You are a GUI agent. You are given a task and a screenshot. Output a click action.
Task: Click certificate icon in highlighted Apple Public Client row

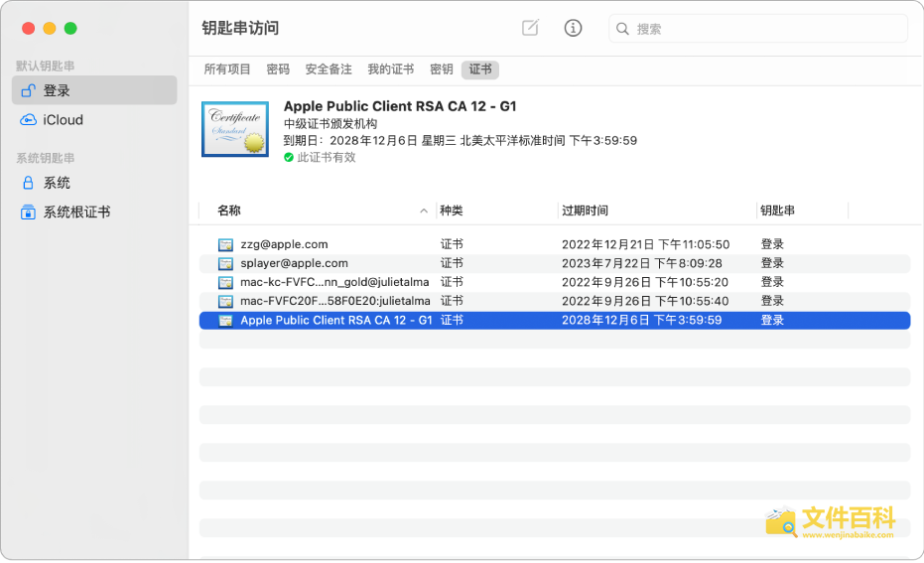tap(225, 321)
